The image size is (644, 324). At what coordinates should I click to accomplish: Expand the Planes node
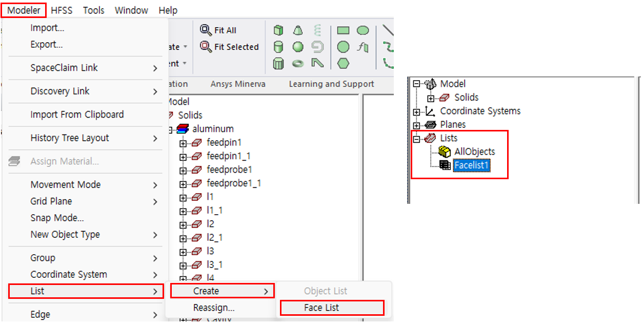point(416,125)
